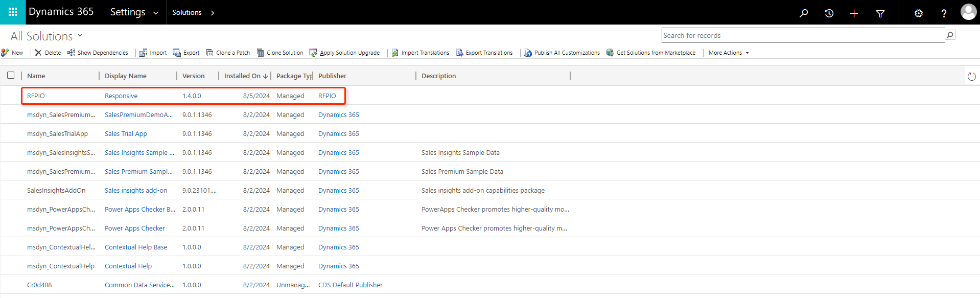Expand the More Actions dropdown
This screenshot has width=980, height=298.
(x=729, y=53)
